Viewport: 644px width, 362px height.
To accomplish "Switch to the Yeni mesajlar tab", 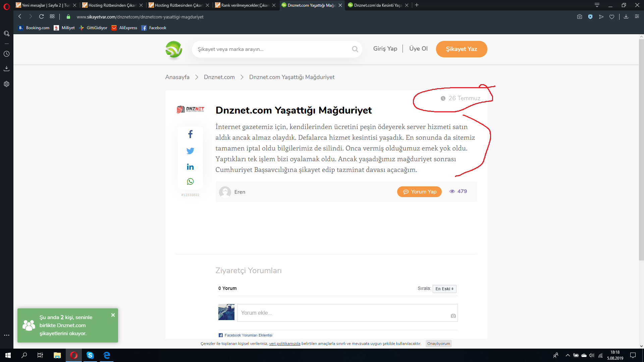I will click(x=46, y=5).
